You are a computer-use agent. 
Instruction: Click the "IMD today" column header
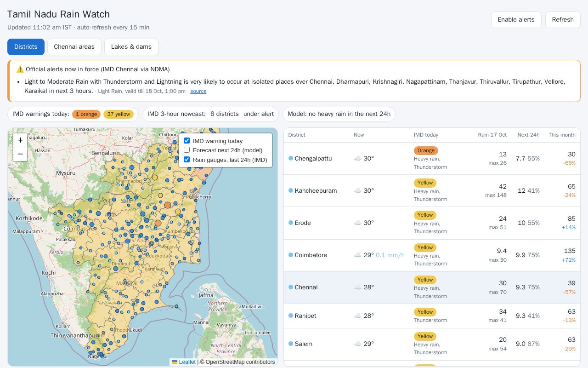[x=426, y=135]
